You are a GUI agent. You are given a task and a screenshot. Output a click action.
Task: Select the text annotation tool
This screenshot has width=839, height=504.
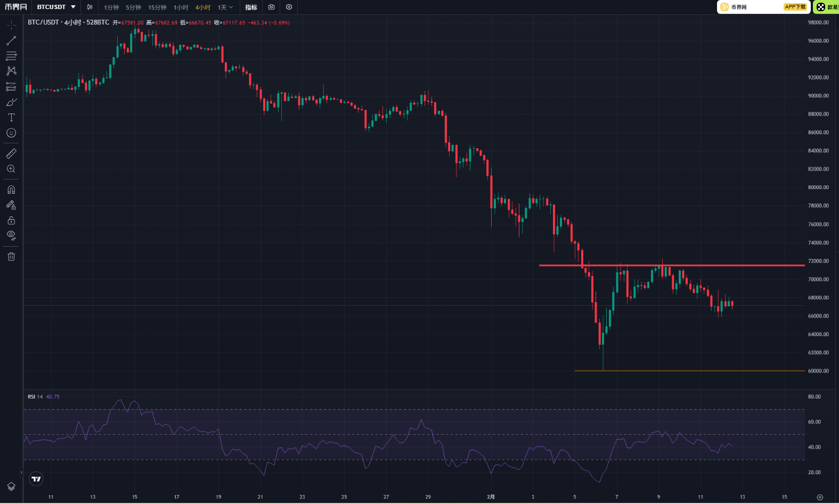[x=11, y=117]
